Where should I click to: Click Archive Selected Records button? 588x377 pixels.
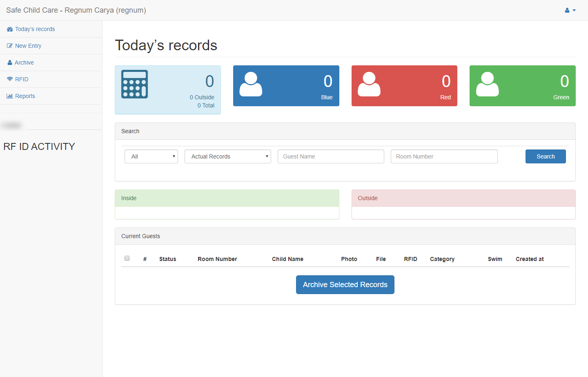coord(345,285)
